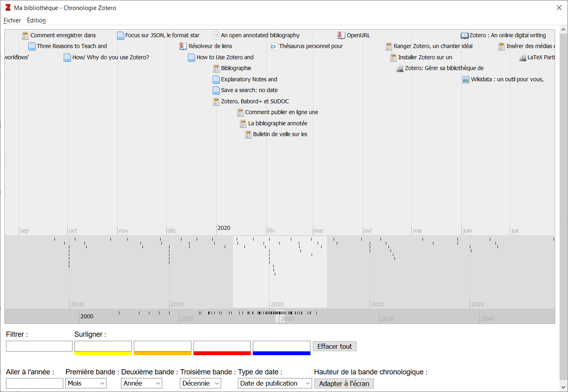The height and width of the screenshot is (392, 568).
Task: Click icon beside 'Comment enregistrer dans'
Action: click(x=25, y=36)
